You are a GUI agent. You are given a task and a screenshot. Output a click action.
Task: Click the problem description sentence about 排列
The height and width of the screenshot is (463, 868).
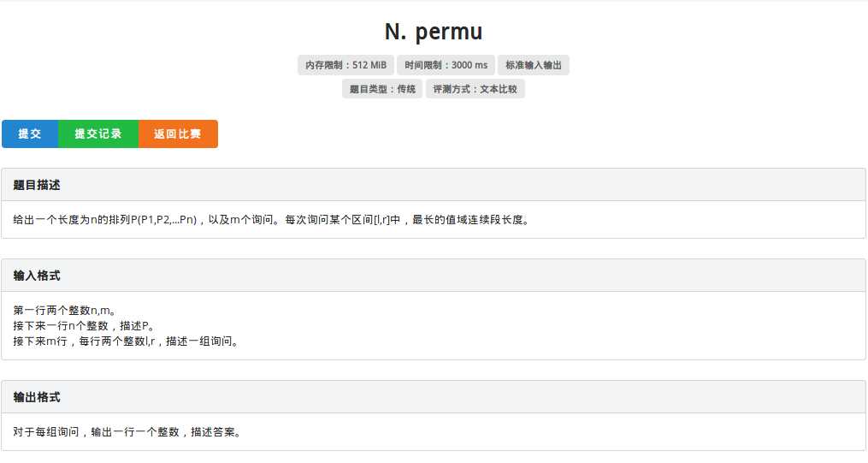pyautogui.click(x=272, y=220)
